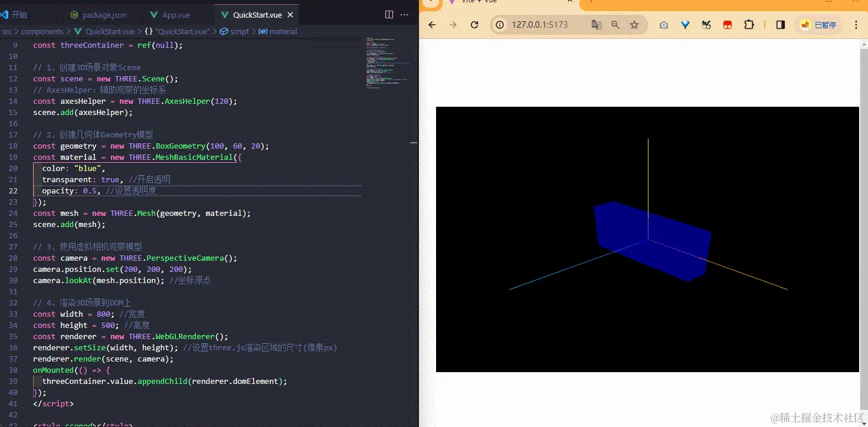The height and width of the screenshot is (427, 868).
Task: Open the camera screenshot extension
Action: pos(664,25)
